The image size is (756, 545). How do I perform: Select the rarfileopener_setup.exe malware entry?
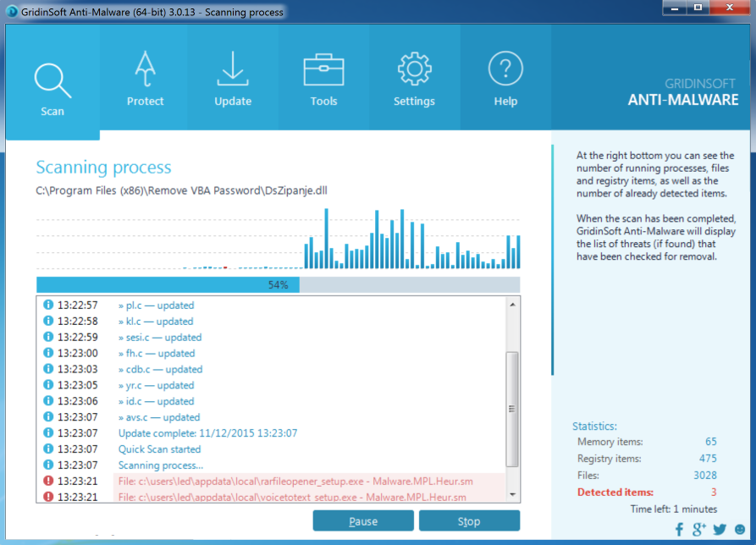click(x=272, y=481)
